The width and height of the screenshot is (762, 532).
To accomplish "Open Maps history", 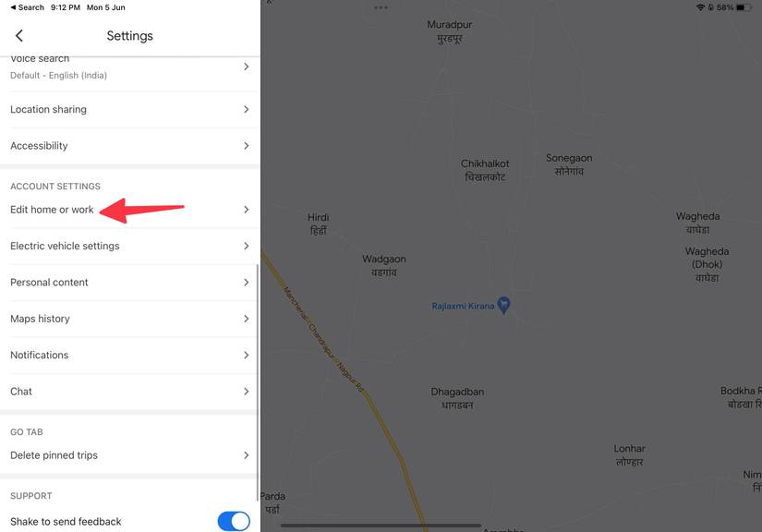I will 129,319.
